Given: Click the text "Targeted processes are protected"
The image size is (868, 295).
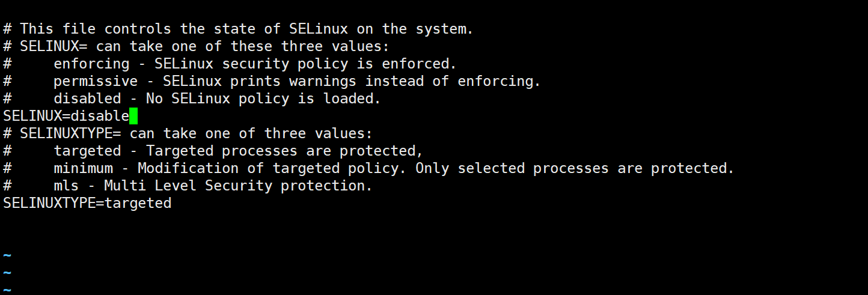Looking at the screenshot, I should pyautogui.click(x=281, y=151).
